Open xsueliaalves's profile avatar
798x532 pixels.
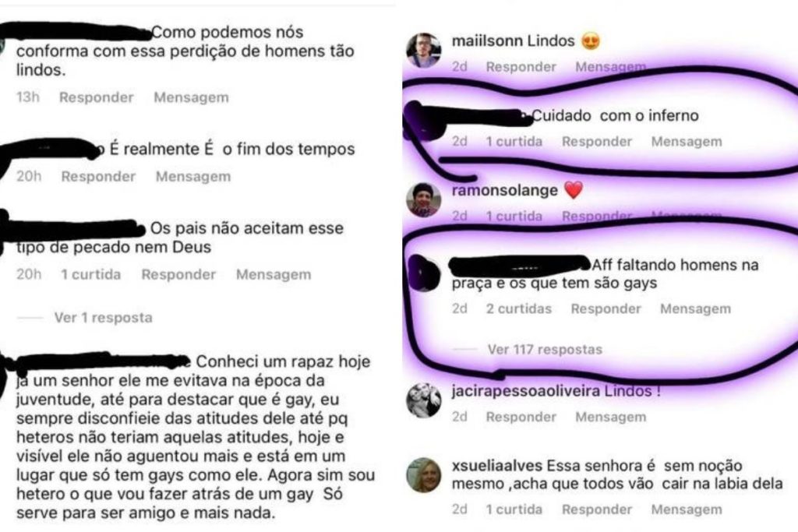point(423,475)
